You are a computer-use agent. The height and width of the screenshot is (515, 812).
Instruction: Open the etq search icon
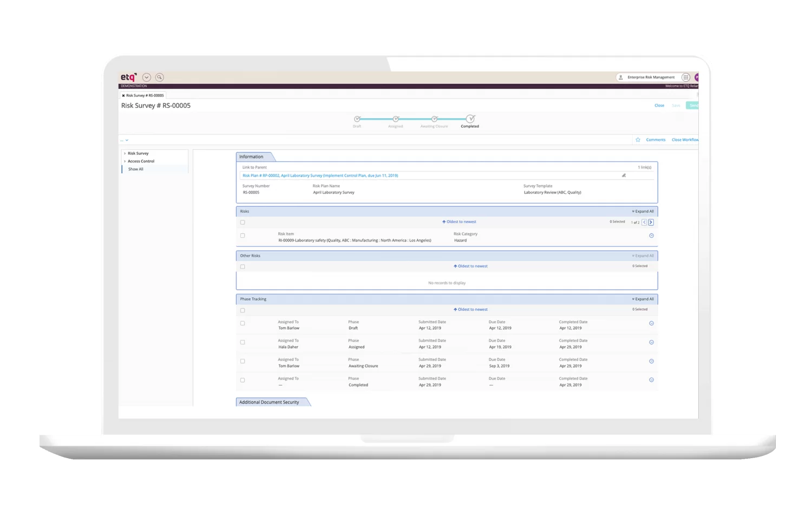point(159,77)
